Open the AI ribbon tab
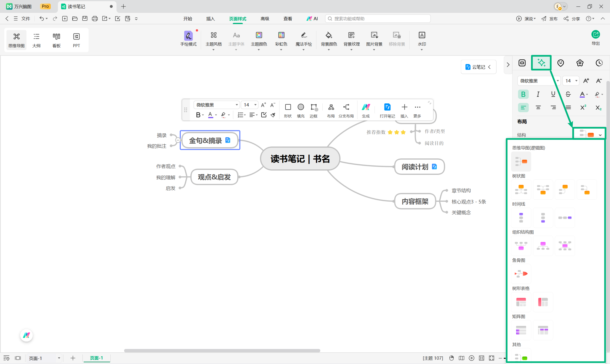610x364 pixels. 312,19
